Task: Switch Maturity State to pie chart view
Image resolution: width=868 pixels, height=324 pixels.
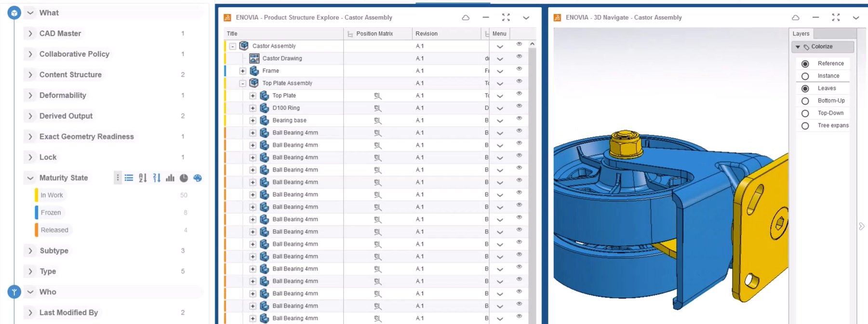Action: [184, 178]
